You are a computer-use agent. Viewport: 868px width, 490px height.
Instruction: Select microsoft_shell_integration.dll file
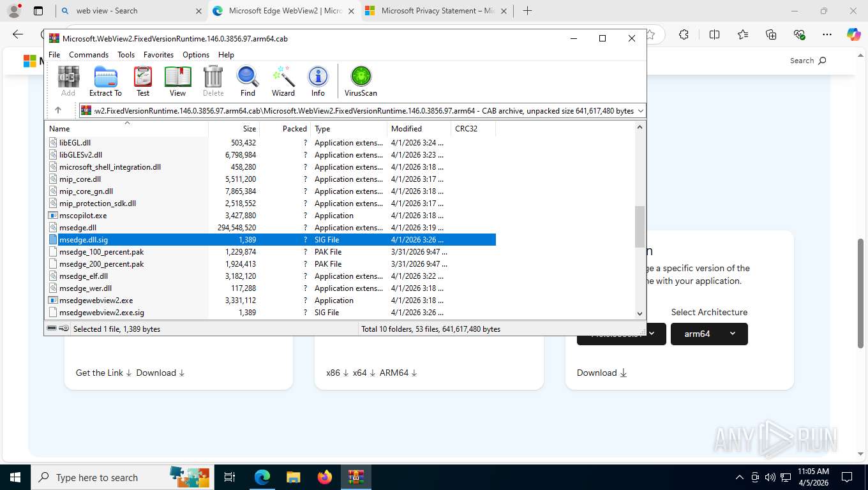tap(271, 167)
